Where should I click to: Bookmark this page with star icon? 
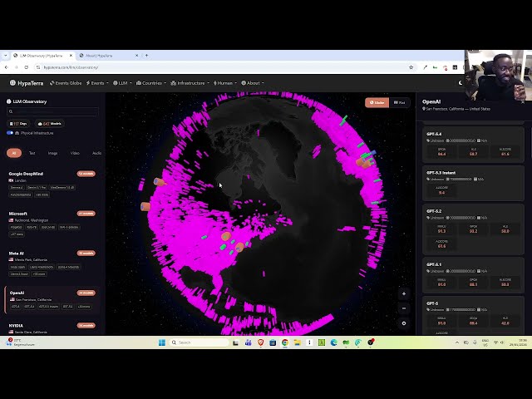point(411,67)
